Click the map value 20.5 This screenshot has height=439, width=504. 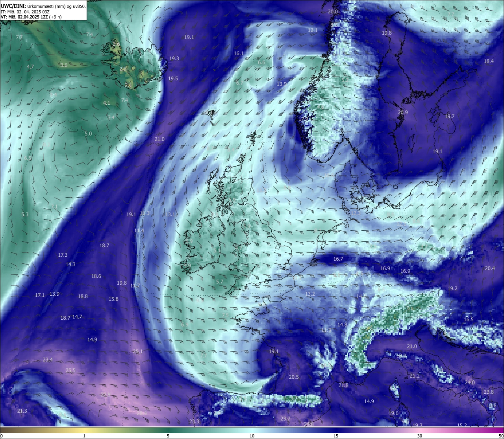pyautogui.click(x=294, y=377)
